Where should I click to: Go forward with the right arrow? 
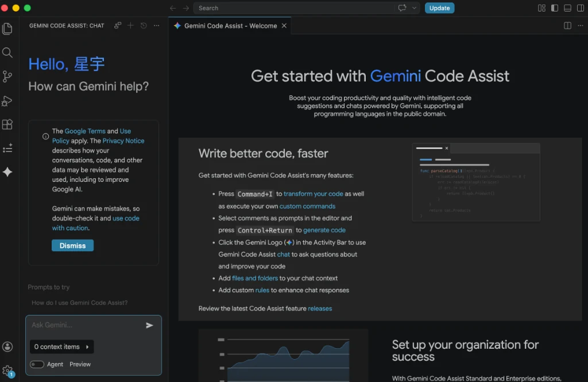185,8
